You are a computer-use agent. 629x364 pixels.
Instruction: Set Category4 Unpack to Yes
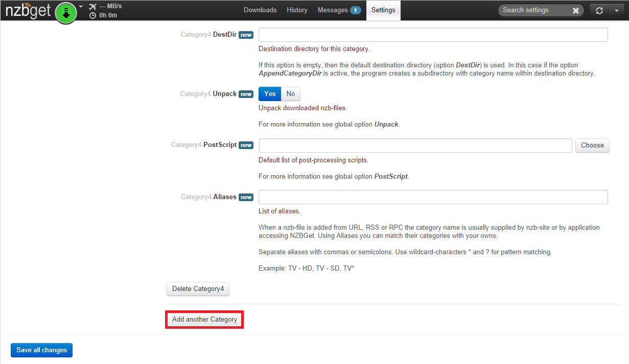coord(270,94)
